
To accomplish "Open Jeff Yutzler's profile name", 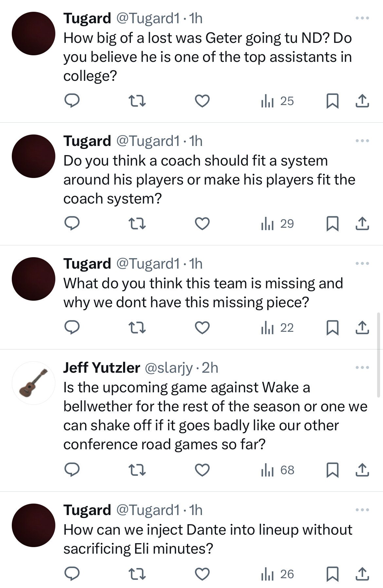I will [101, 368].
